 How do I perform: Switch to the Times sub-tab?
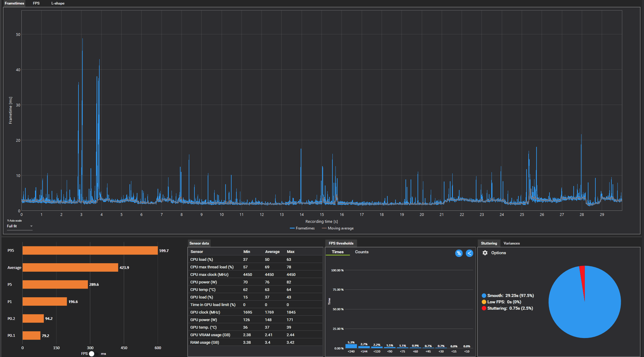pos(338,252)
